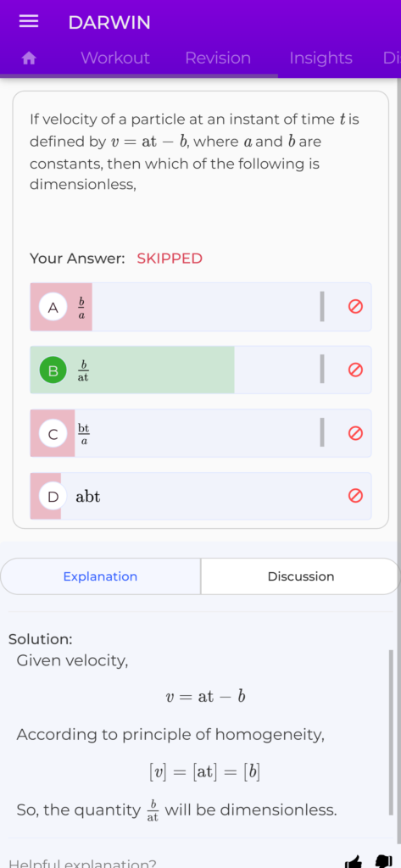This screenshot has height=868, width=401.
Task: Open the Insights tab
Action: point(320,58)
